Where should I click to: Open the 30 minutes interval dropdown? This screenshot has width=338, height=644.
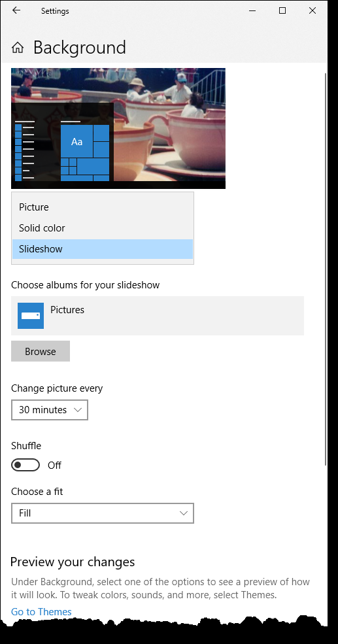click(50, 410)
